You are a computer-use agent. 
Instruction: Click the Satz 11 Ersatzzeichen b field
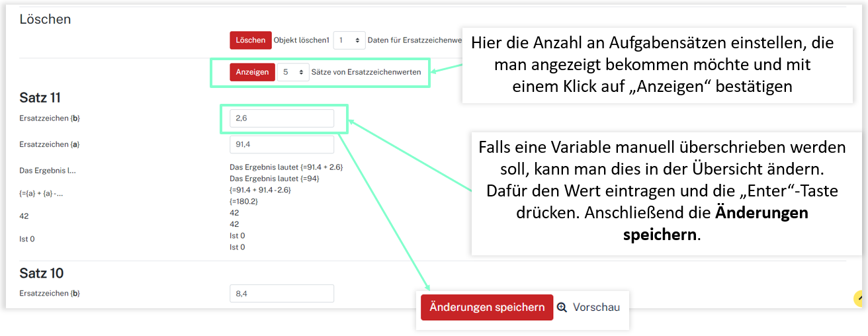[x=281, y=118]
